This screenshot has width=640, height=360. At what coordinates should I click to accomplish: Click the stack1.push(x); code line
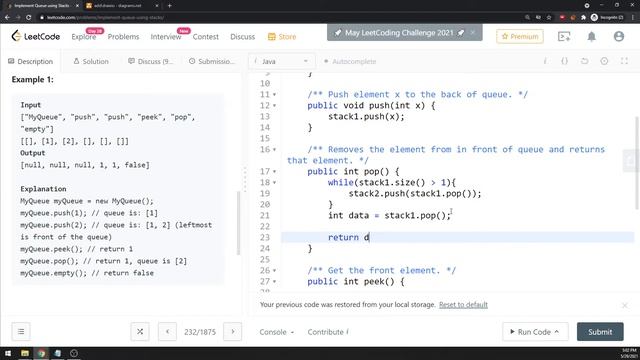(366, 117)
